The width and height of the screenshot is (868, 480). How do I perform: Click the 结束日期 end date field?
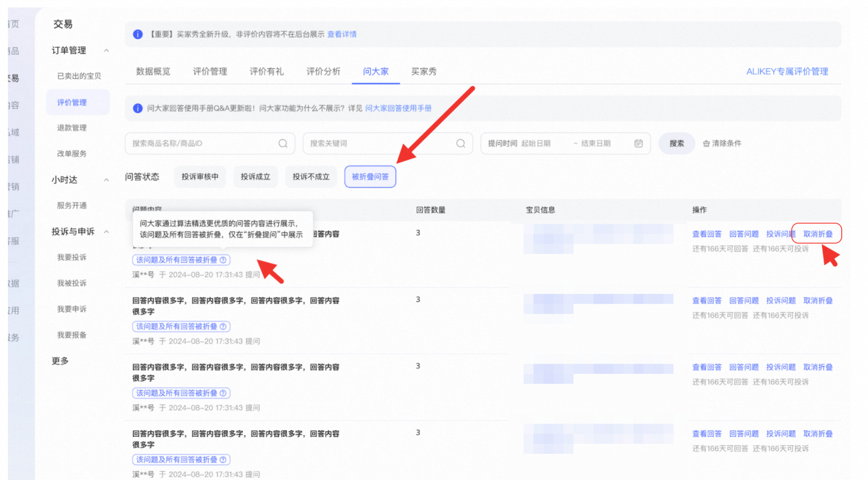point(596,143)
